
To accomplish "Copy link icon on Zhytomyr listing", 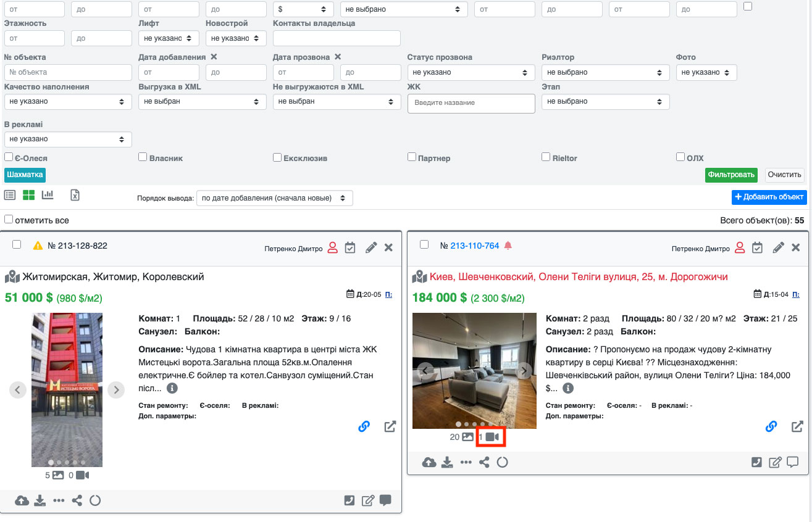I will tap(364, 426).
